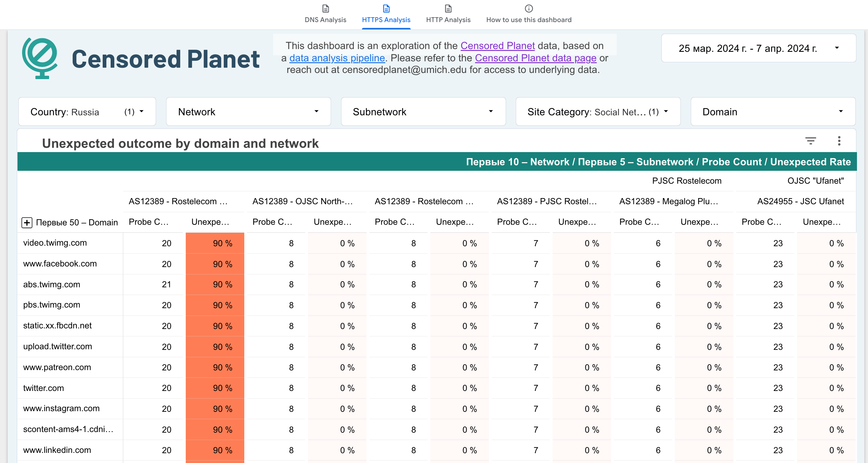Click the HTTP Analysis page icon
The height and width of the screenshot is (463, 868).
[x=448, y=8]
